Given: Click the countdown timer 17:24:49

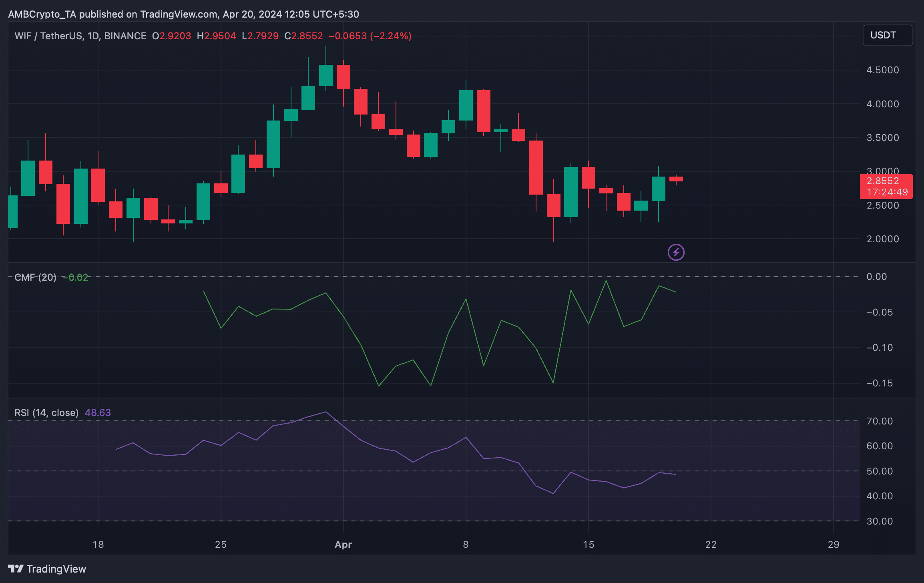Looking at the screenshot, I should click(887, 192).
